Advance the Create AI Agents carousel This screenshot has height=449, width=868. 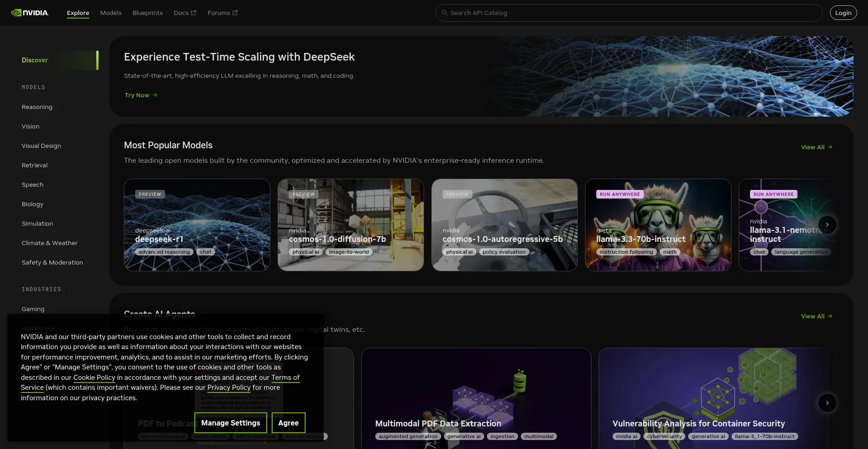pyautogui.click(x=827, y=403)
